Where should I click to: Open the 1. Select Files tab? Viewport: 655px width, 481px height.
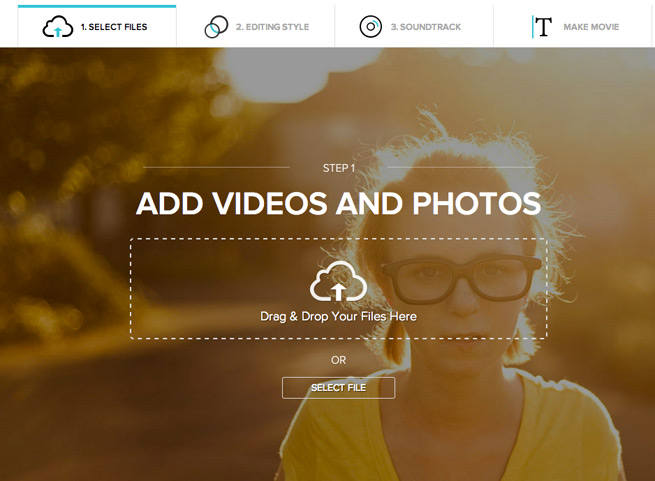97,26
